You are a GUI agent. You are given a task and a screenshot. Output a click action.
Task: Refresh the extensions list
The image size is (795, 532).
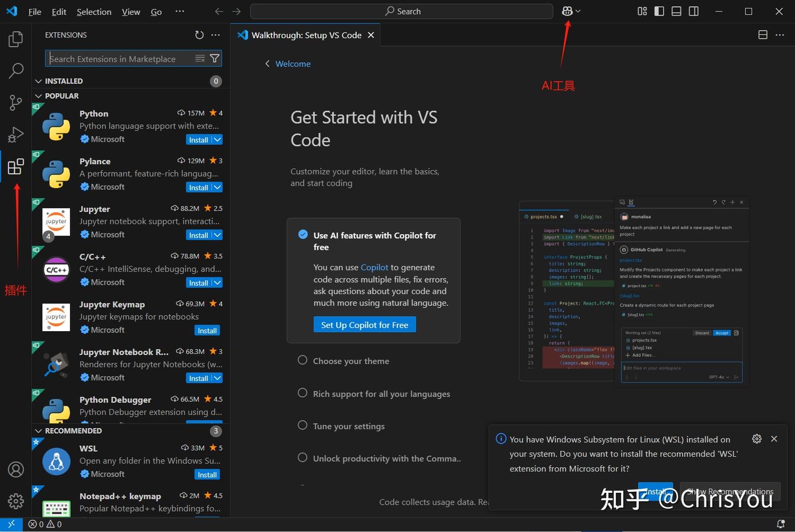[x=199, y=35]
